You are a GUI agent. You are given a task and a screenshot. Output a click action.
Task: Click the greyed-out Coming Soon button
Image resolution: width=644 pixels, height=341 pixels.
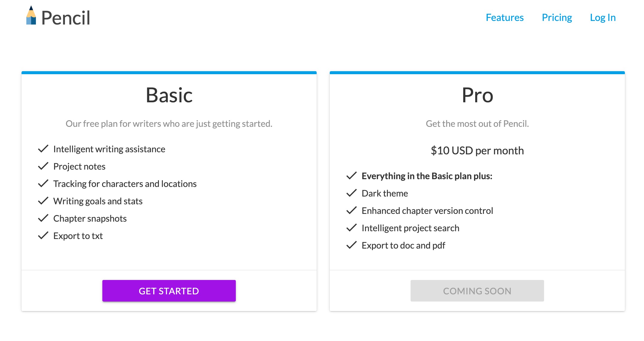point(477,291)
